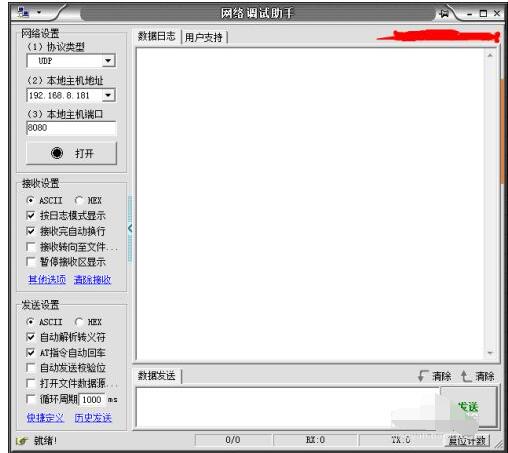The image size is (508, 453).
Task: Open the 历史发送 link
Action: [x=93, y=418]
